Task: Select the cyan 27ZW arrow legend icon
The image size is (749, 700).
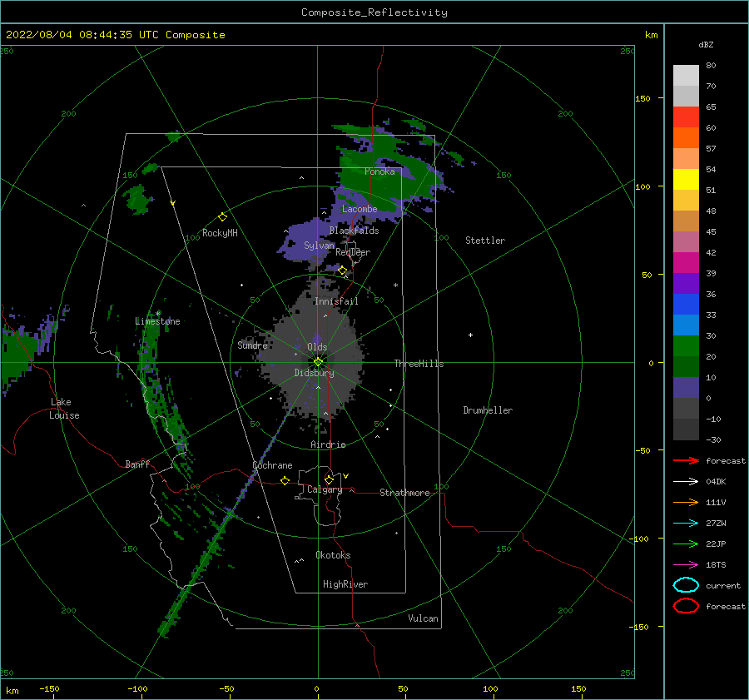Action: (x=686, y=524)
